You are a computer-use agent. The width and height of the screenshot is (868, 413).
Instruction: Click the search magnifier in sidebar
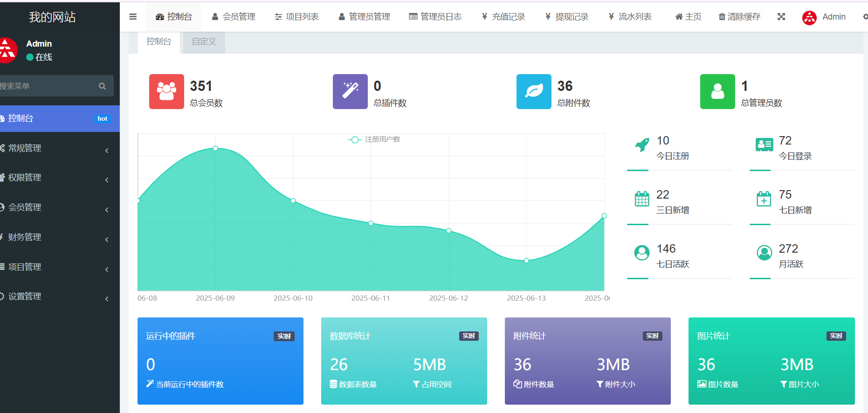(x=102, y=86)
